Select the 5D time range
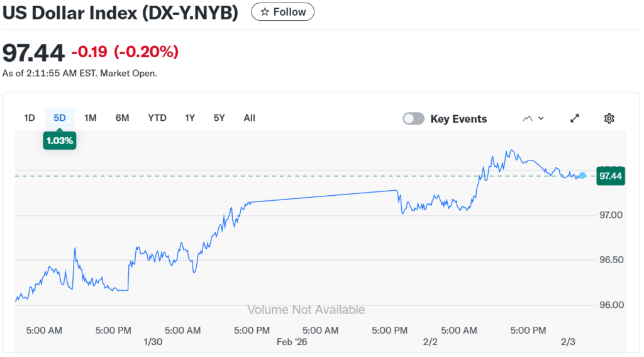The height and width of the screenshot is (357, 644). 60,118
